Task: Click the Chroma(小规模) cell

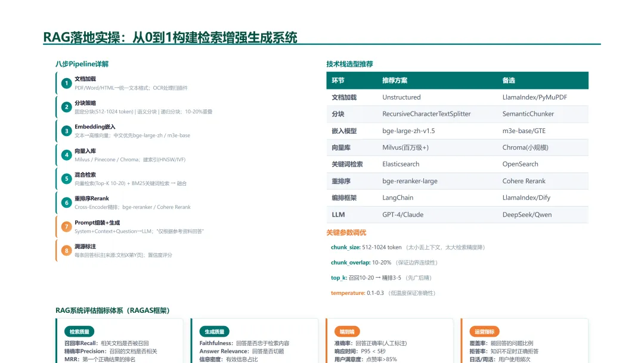Action: point(525,147)
